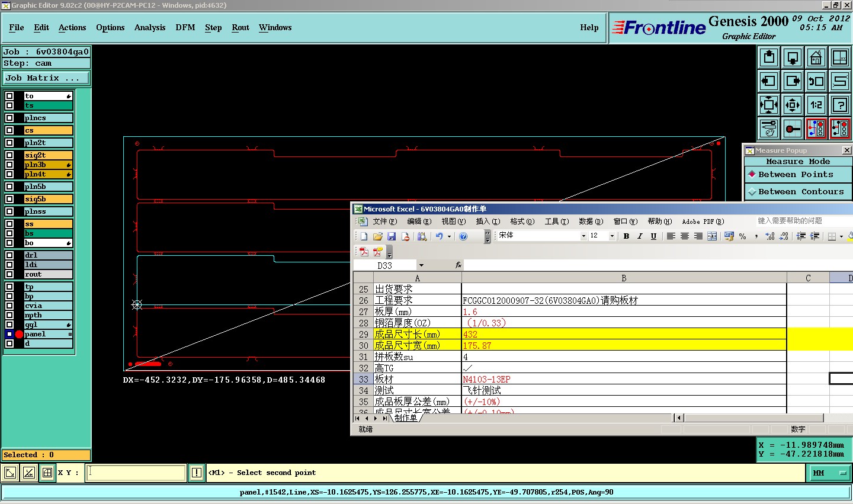Open the Excel Name Box dropdown arrow
Screen dimensions: 853x504
[x=421, y=265]
